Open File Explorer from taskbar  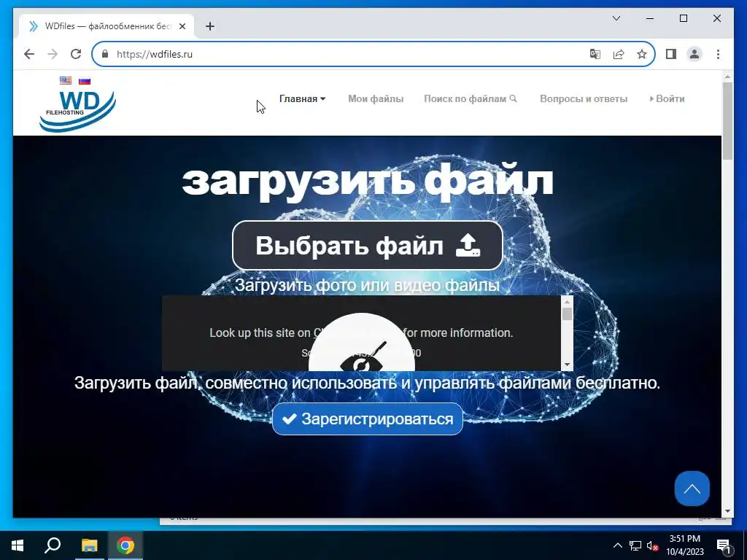point(89,545)
